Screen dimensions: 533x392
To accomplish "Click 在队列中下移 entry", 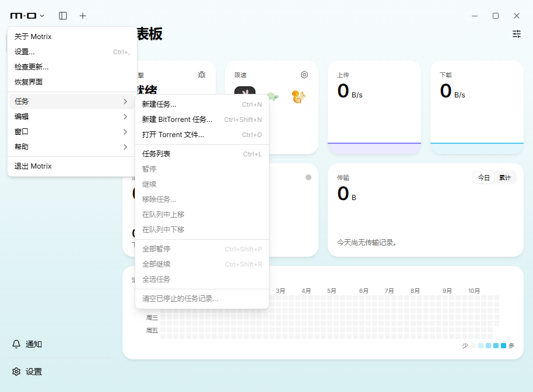I will click(202, 230).
